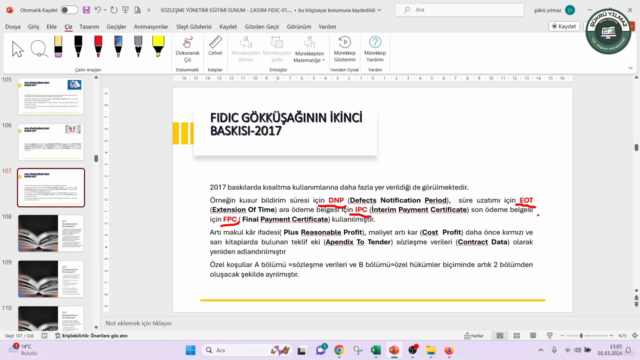This screenshot has height=360, width=640.
Task: Switch to Slide Sorter view icon
Action: point(516,336)
